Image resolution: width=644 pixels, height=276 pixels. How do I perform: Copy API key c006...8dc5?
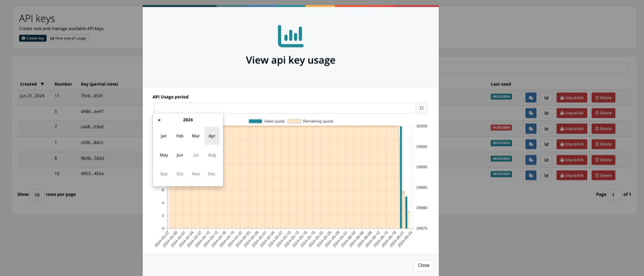[x=531, y=144]
